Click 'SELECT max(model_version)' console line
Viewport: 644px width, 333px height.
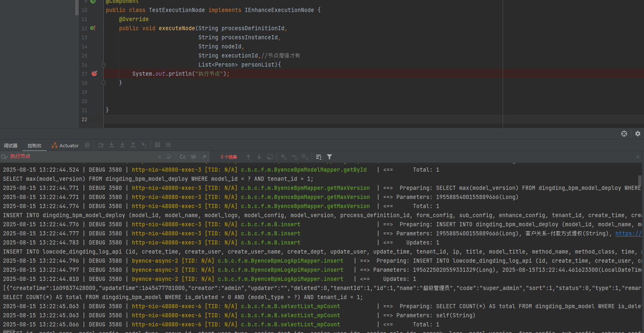(158, 179)
